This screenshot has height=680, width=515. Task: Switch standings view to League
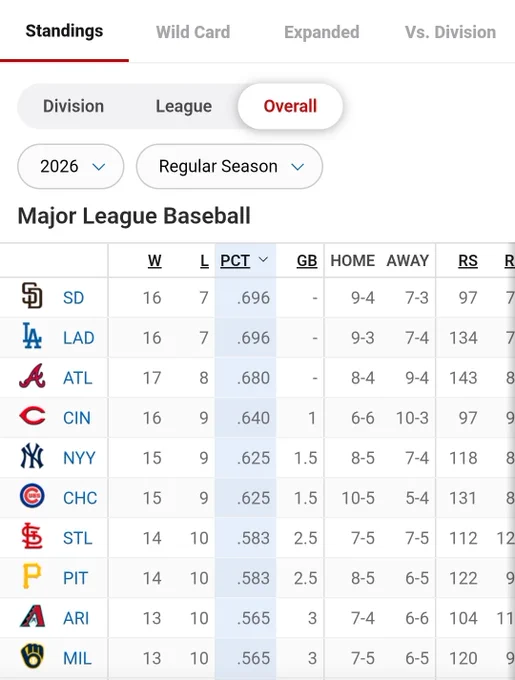[x=184, y=106]
